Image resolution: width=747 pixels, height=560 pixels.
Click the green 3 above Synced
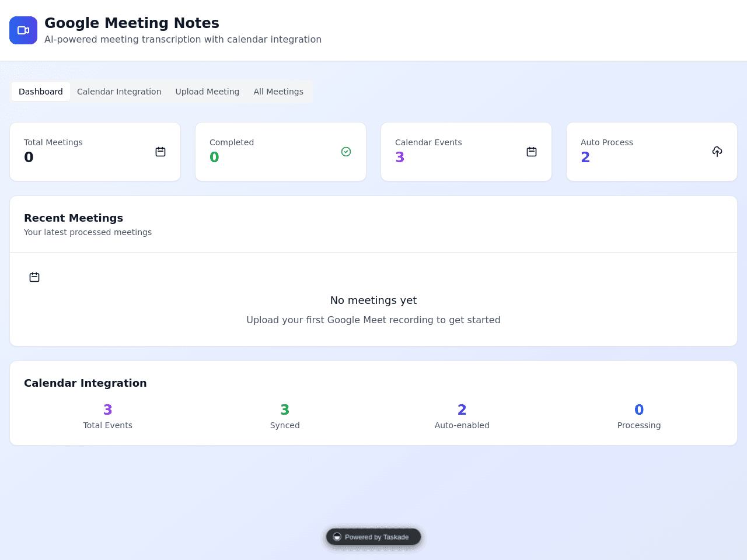pyautogui.click(x=285, y=409)
